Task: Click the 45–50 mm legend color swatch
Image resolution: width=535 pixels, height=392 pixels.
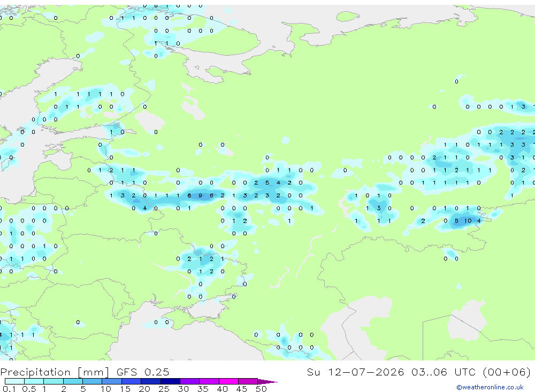Action: 248,381
